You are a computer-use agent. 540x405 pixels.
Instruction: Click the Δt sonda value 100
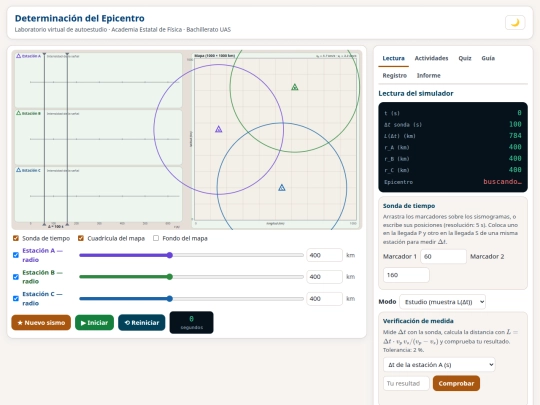(515, 124)
